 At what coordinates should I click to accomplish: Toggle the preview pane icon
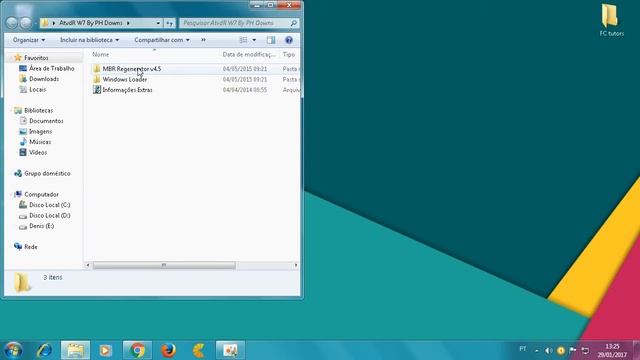click(x=271, y=40)
